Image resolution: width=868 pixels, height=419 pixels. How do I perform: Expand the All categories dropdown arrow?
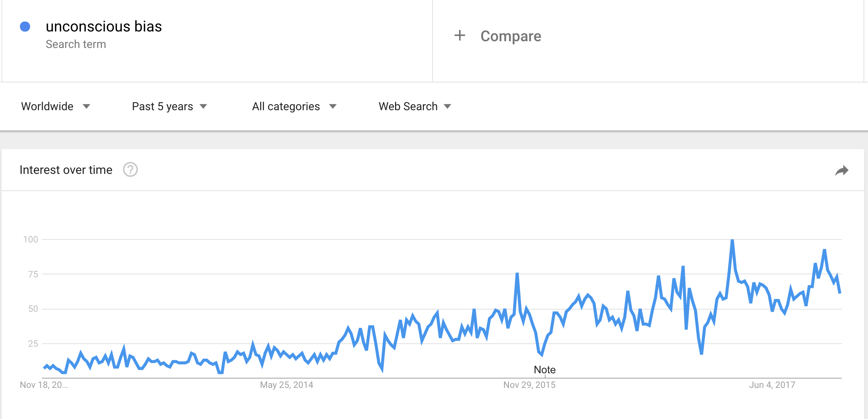pyautogui.click(x=333, y=106)
